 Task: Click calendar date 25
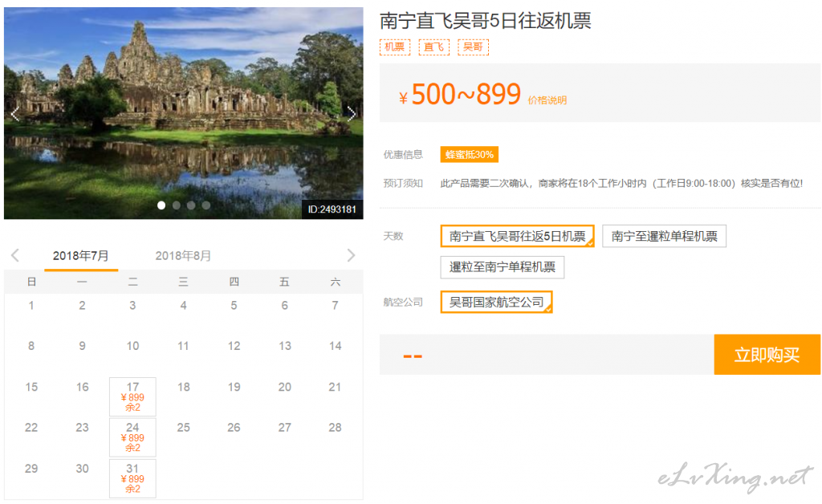(184, 428)
